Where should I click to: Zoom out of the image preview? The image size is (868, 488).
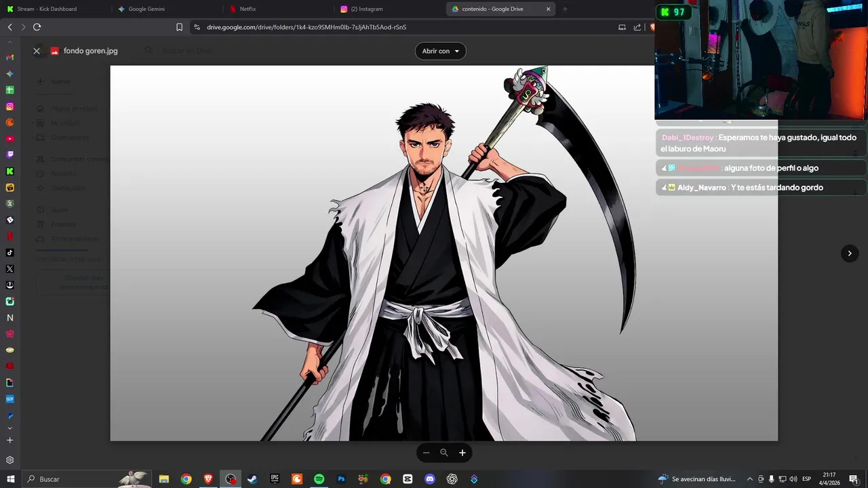pos(426,453)
